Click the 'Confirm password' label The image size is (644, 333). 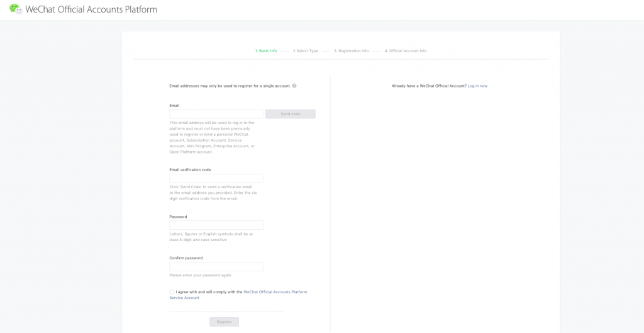click(x=186, y=258)
